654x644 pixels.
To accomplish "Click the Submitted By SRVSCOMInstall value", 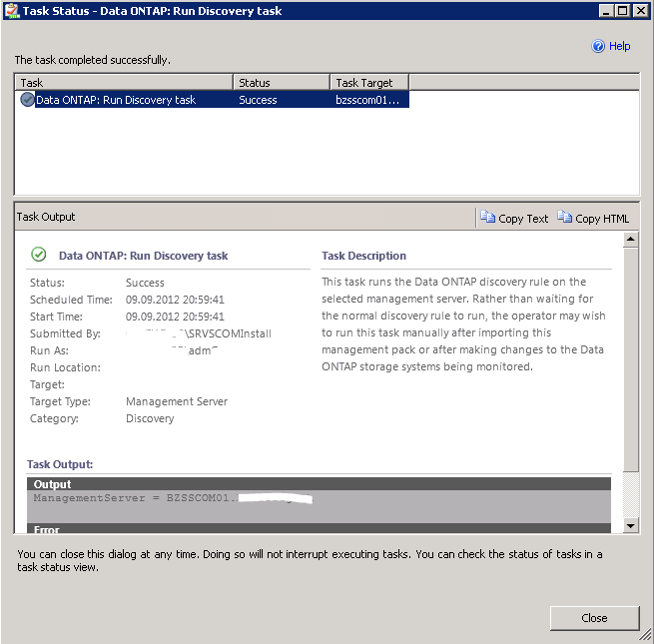I will pyautogui.click(x=199, y=333).
